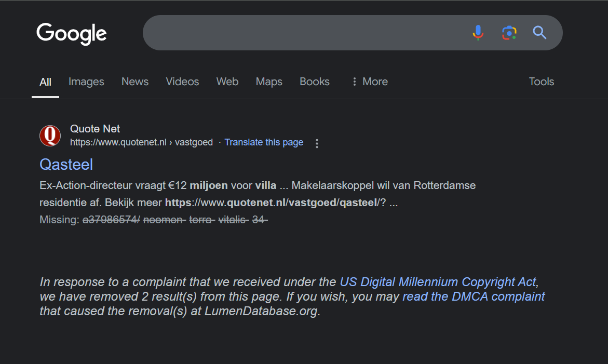Click the read the DMCA complaint link

(474, 296)
